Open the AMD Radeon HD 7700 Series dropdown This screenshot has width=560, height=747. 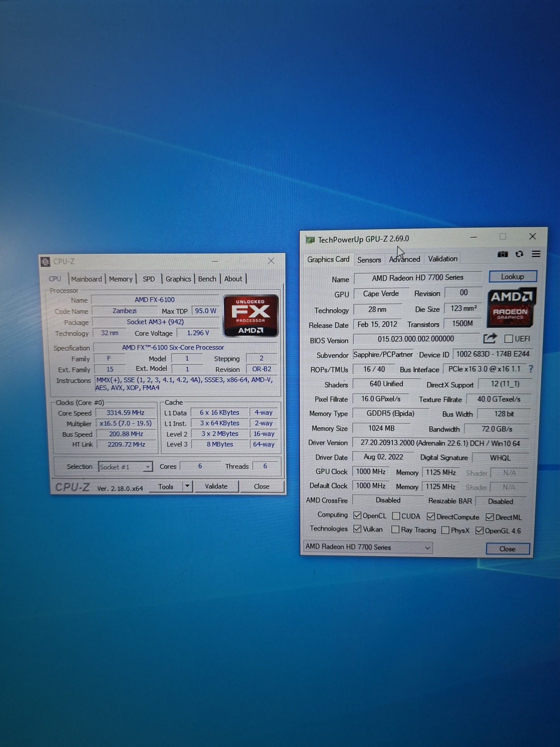point(368,547)
